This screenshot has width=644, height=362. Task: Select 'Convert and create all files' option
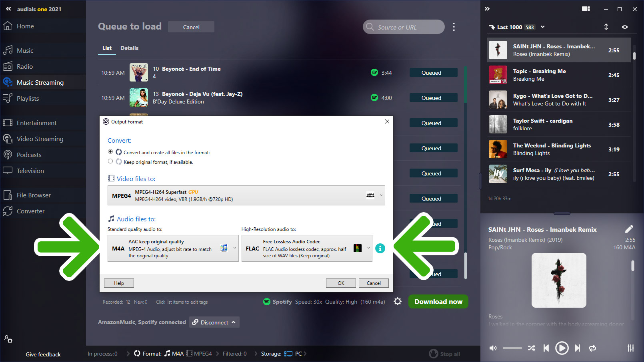pyautogui.click(x=110, y=152)
